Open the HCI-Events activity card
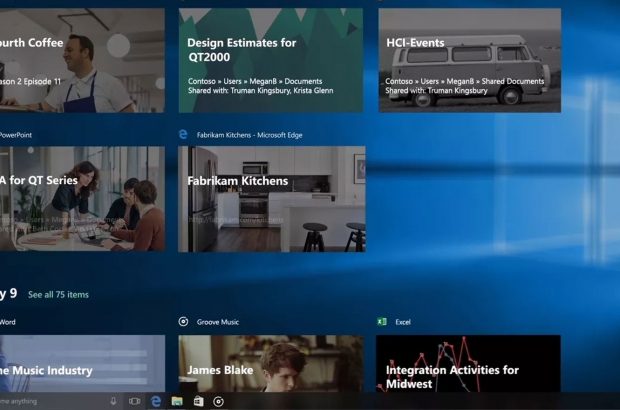Screen dimensions: 620x410 [470, 60]
